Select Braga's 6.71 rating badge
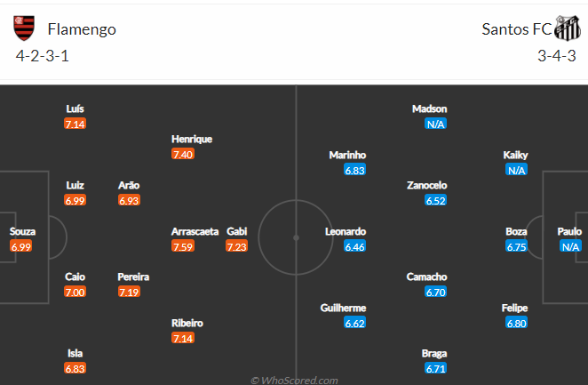Image resolution: width=588 pixels, height=385 pixels. (x=436, y=368)
